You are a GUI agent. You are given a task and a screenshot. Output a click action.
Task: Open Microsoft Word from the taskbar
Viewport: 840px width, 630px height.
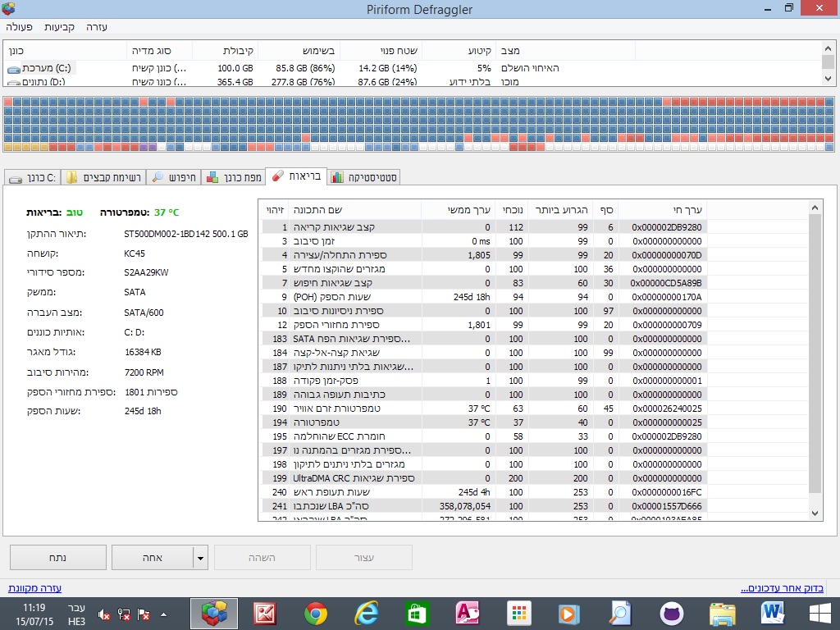(773, 614)
